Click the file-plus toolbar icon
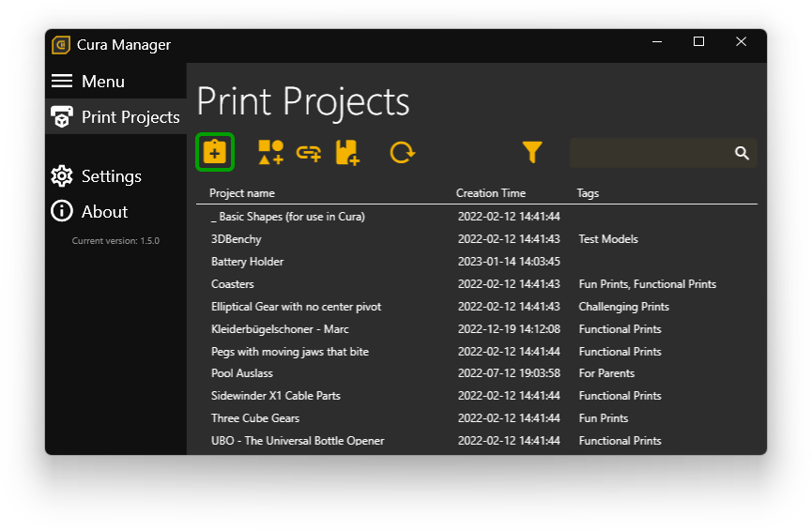The image size is (812, 530). (347, 152)
